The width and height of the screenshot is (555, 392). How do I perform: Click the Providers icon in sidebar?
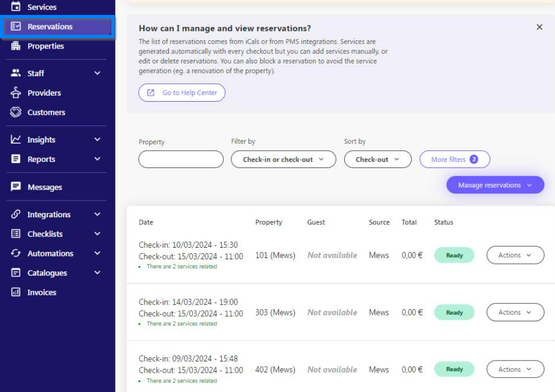click(x=16, y=93)
